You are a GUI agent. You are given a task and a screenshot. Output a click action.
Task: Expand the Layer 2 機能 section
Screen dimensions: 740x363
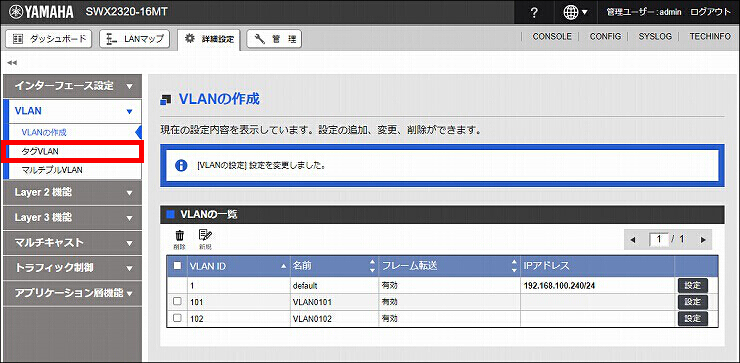pyautogui.click(x=72, y=193)
